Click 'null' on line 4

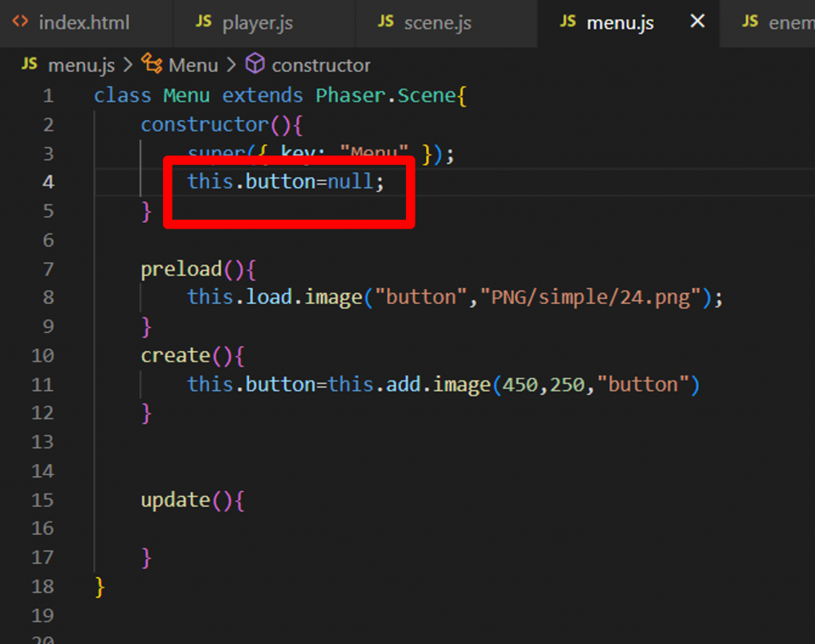pos(350,182)
